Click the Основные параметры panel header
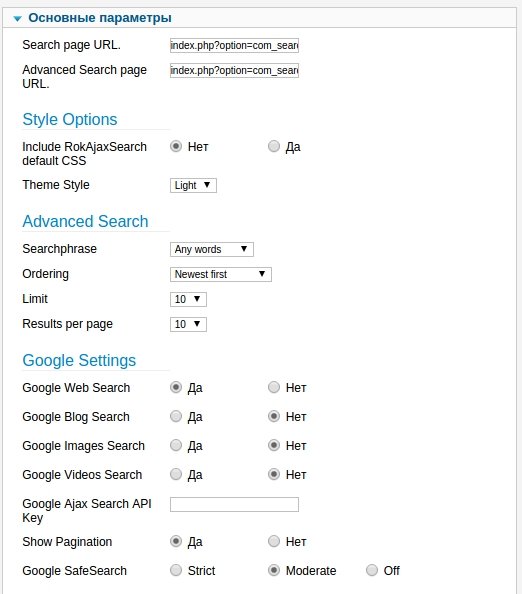This screenshot has height=594, width=522. point(259,18)
